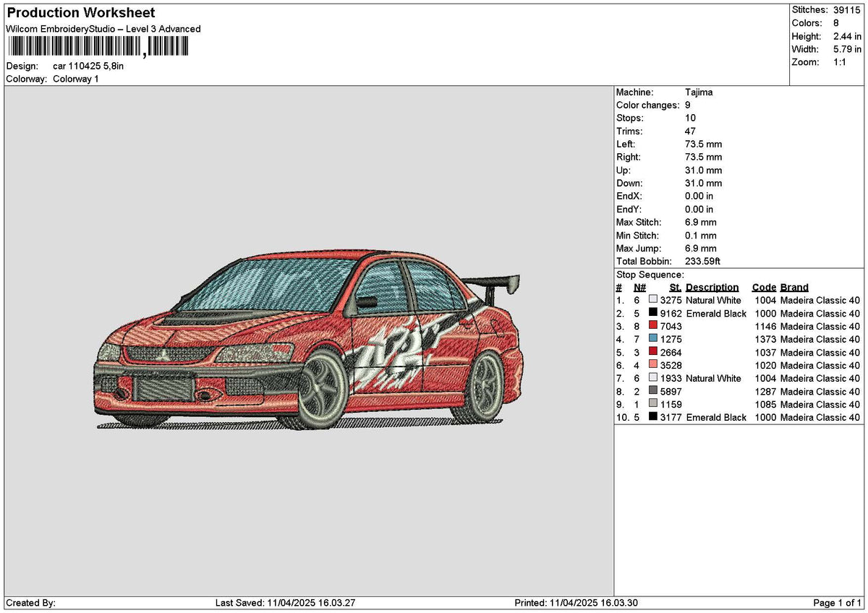Click the 'Last Saved: 11/04/2025 16.03.27' text

[285, 603]
